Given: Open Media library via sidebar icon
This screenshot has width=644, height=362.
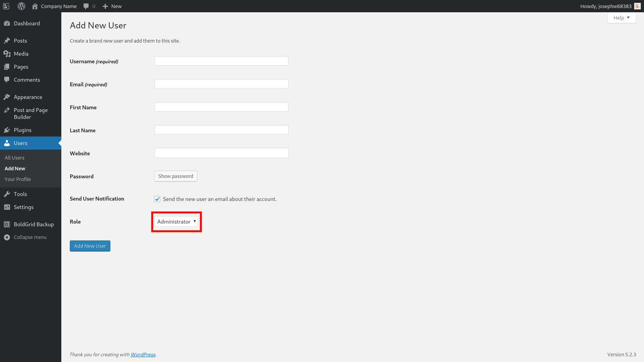Looking at the screenshot, I should coord(8,54).
